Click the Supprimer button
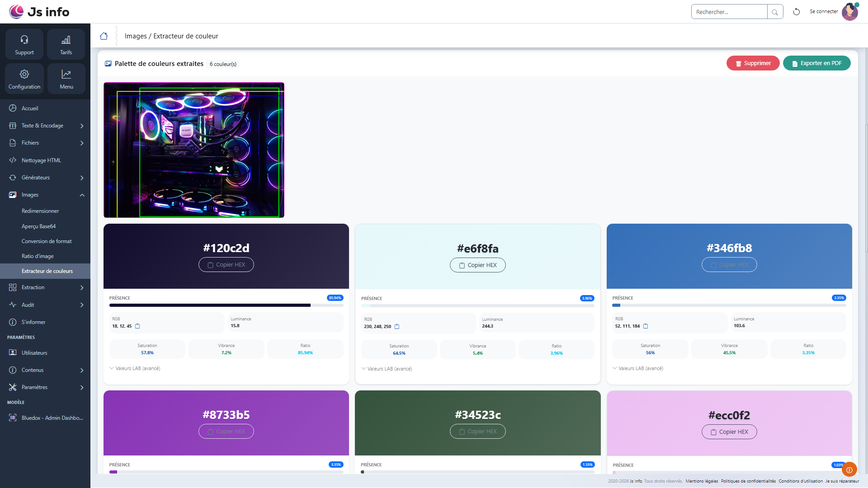The width and height of the screenshot is (868, 488). point(753,63)
